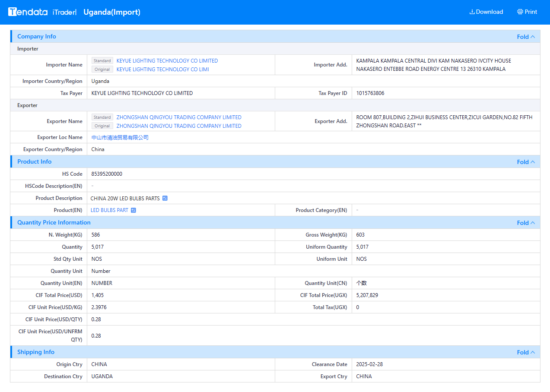Screen dimensions: 550x392
Task: Select CIF unit price value 2.3976
Action: 99,307
